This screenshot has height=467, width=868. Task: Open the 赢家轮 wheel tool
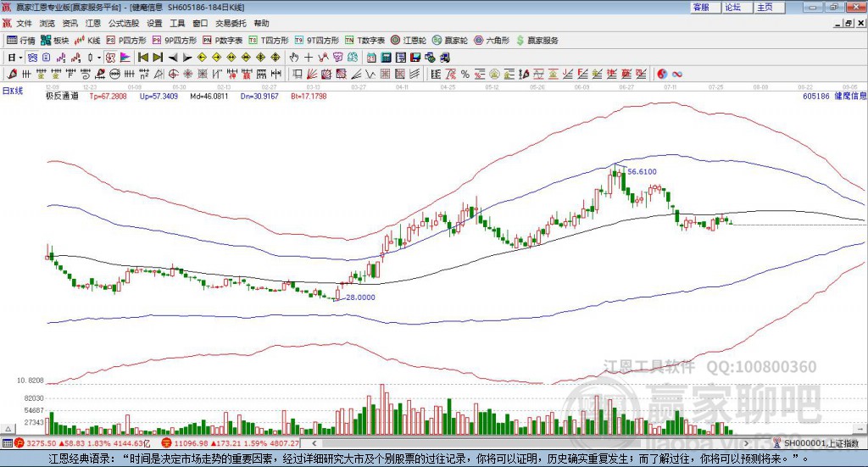click(x=450, y=41)
